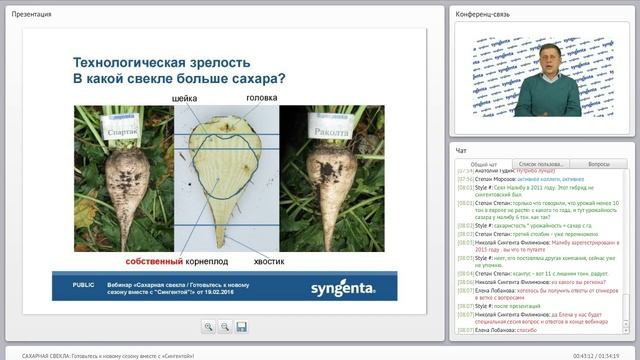Viewport: 640px width, 360px height.
Task: Click the "Чат" panel title
Action: coord(461,151)
